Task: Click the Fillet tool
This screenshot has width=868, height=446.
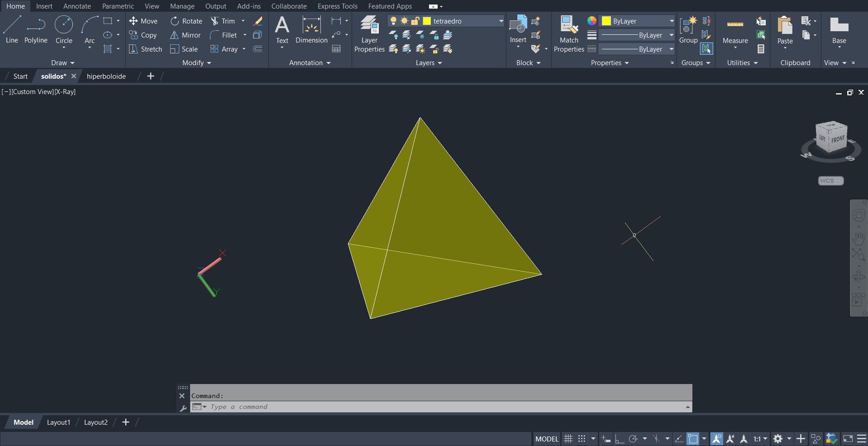Action: tap(224, 35)
